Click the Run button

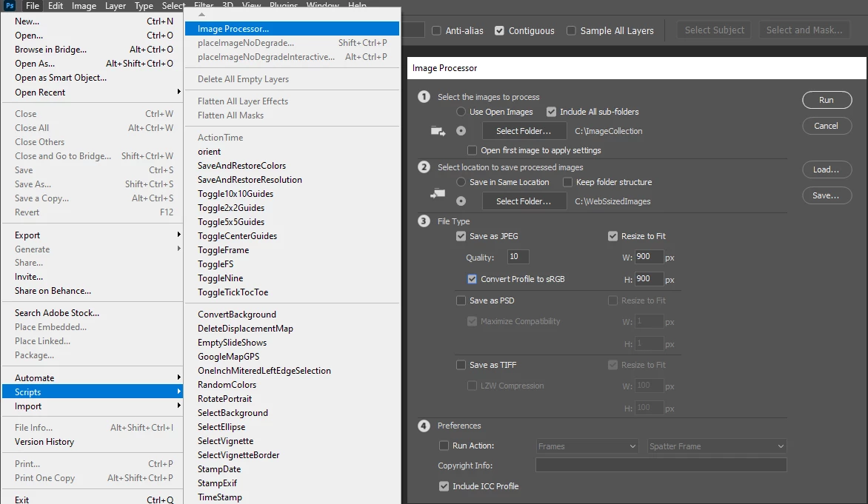pyautogui.click(x=827, y=100)
